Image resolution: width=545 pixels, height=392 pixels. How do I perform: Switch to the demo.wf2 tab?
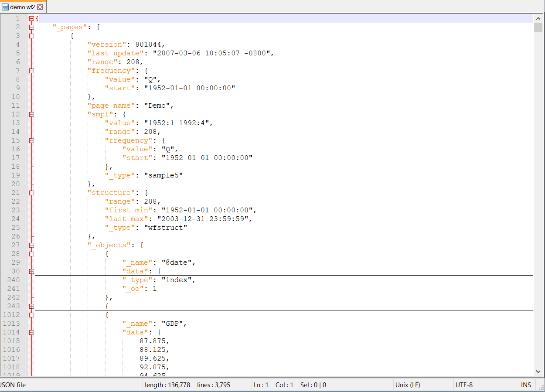point(22,7)
